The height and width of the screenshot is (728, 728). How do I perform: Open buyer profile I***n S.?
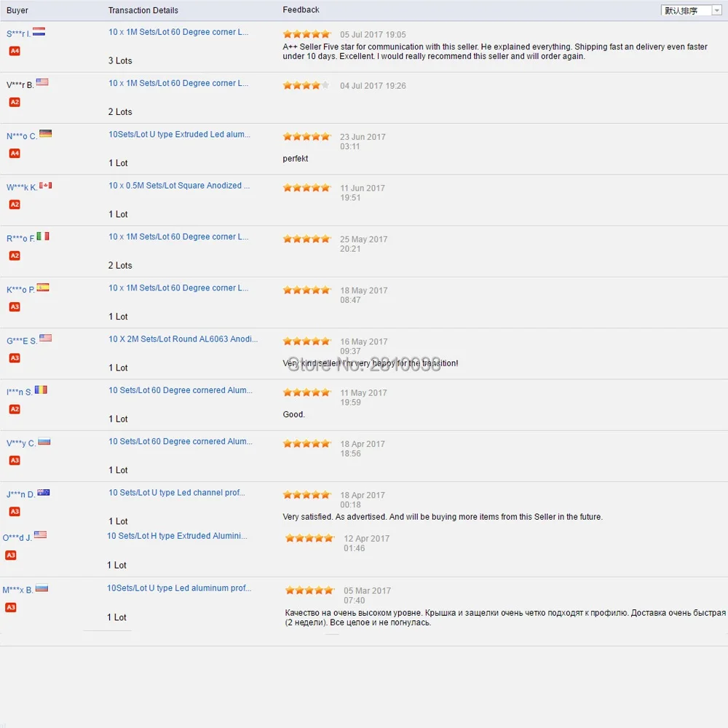tap(20, 392)
